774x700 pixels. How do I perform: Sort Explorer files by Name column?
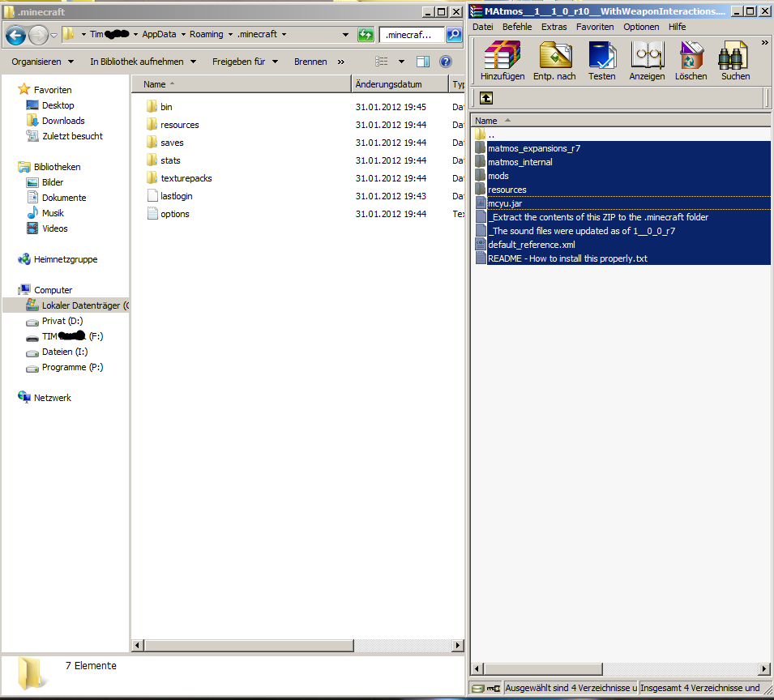coord(242,84)
